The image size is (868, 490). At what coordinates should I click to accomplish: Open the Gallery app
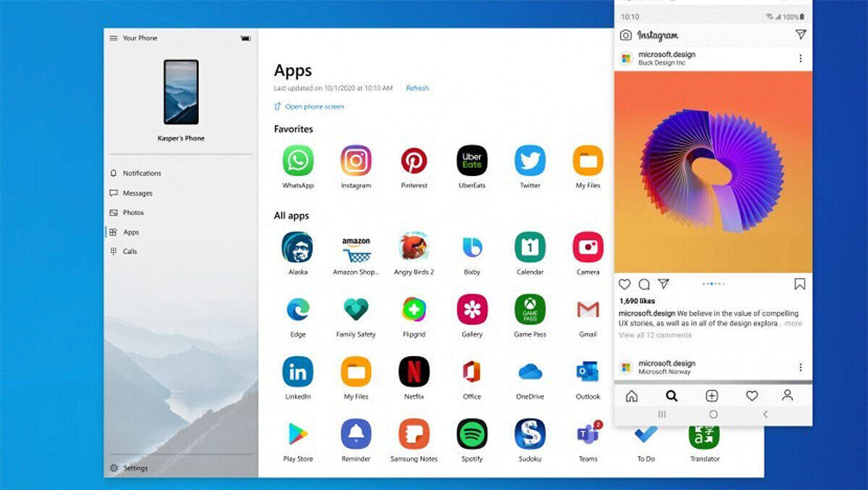pyautogui.click(x=472, y=309)
